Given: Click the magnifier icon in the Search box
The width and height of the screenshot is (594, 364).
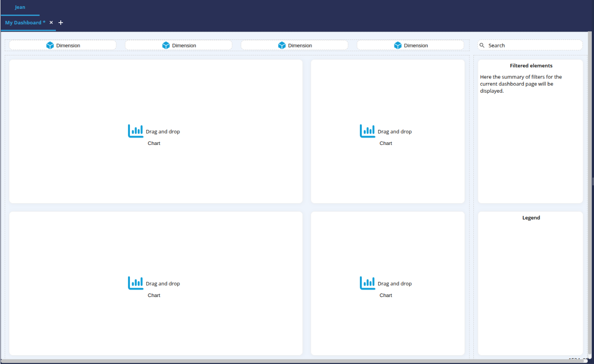Looking at the screenshot, I should (482, 45).
